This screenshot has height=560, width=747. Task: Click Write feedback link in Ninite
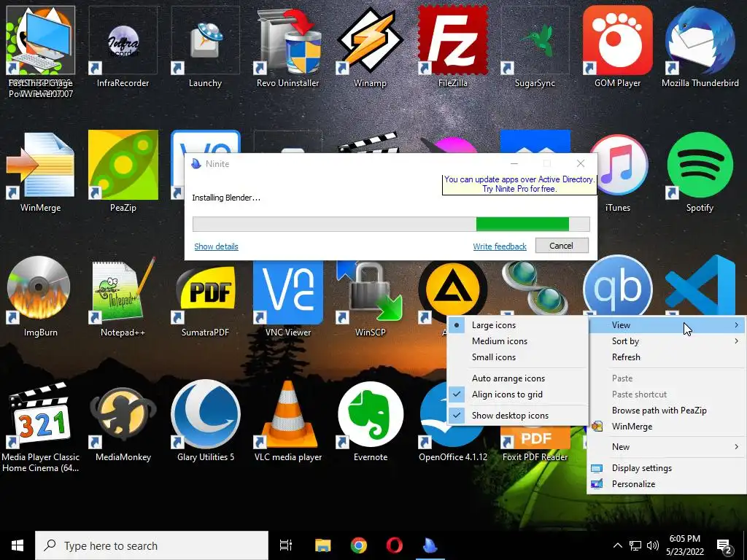coord(499,246)
